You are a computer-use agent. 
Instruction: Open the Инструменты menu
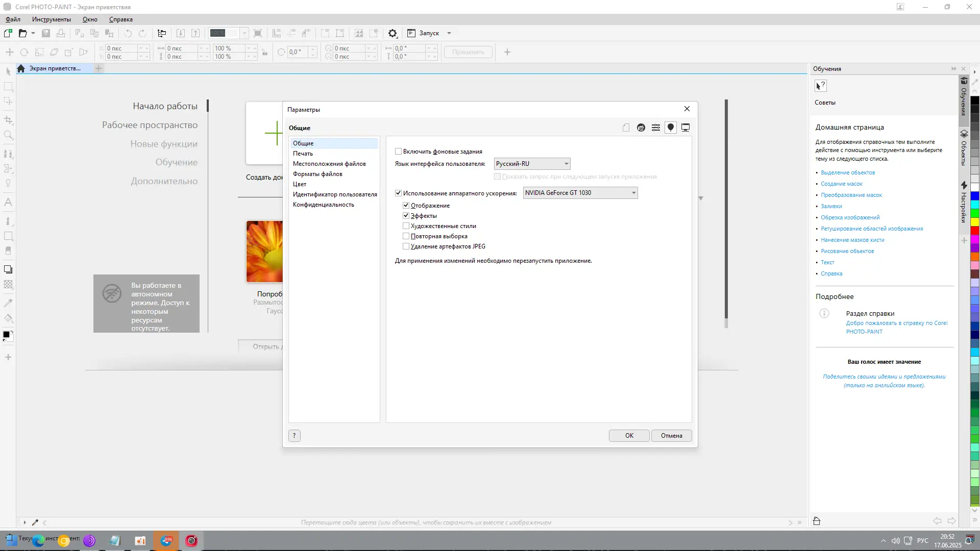[x=51, y=19]
